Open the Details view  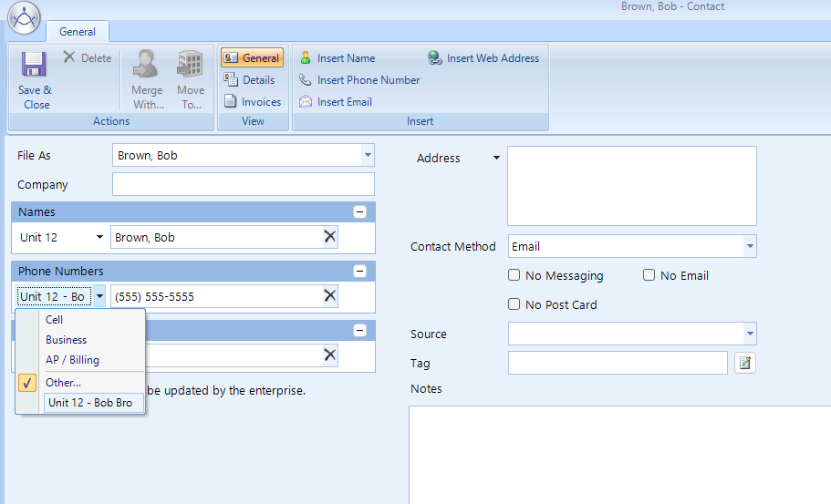click(251, 80)
